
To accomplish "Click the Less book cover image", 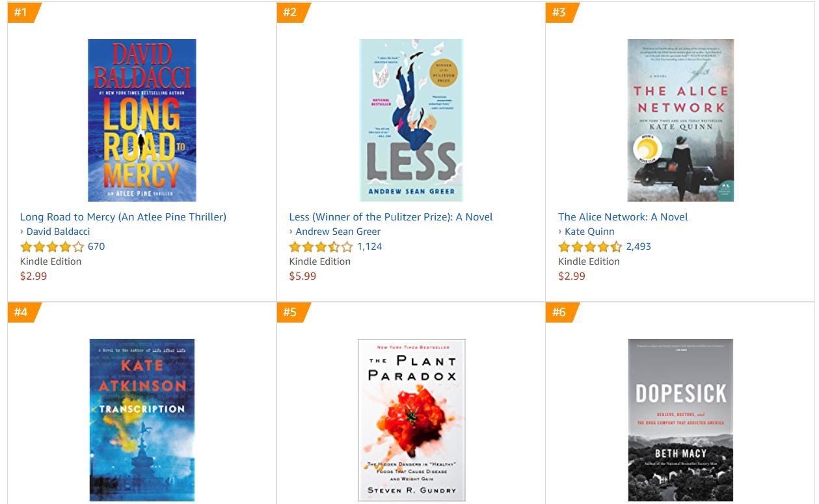I will point(411,120).
